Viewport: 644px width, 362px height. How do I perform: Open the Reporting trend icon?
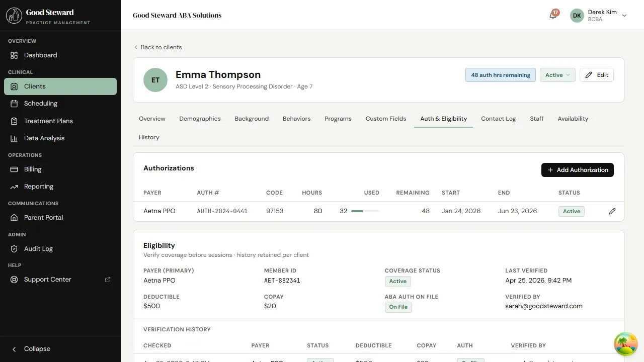coord(15,186)
